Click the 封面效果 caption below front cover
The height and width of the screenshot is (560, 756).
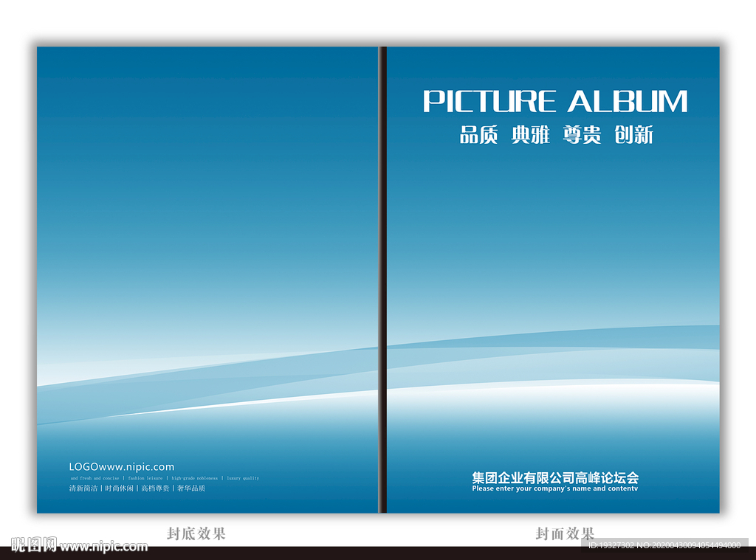[x=565, y=533]
